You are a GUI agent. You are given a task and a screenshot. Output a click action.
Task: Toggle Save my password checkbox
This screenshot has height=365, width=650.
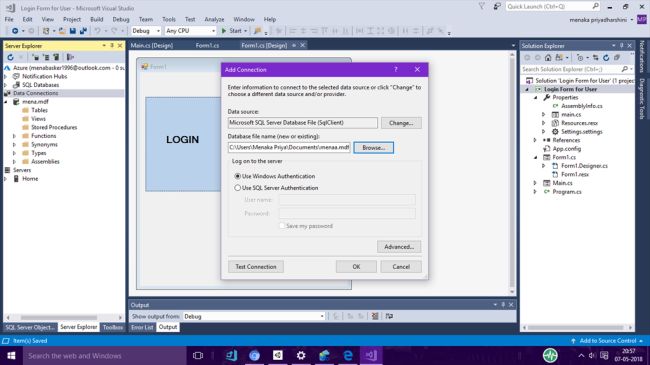282,226
